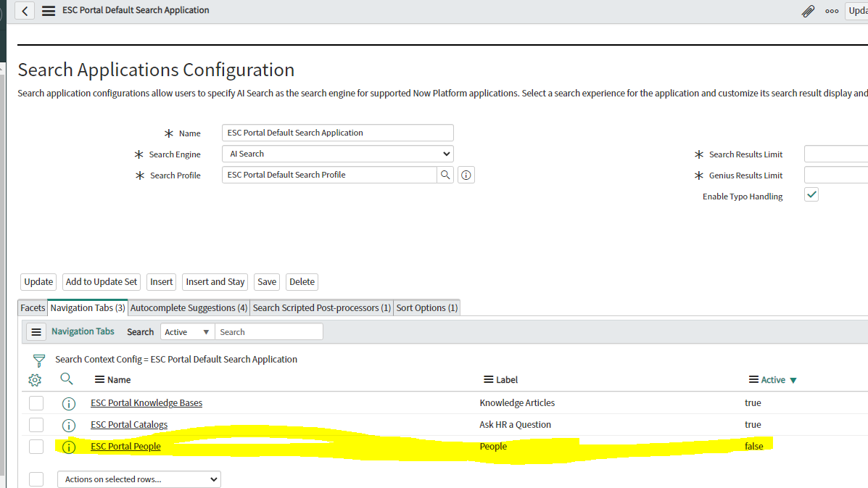The height and width of the screenshot is (488, 868).
Task: Click the Save button
Action: point(267,281)
